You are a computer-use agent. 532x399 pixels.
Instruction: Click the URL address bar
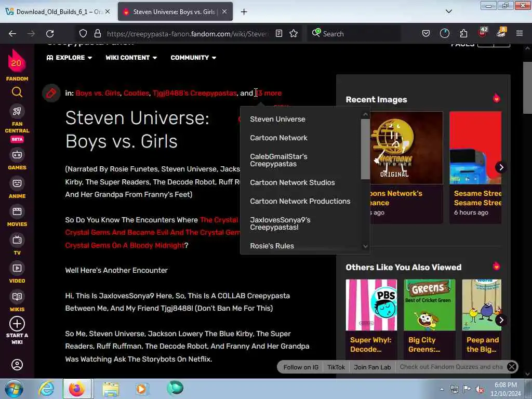[x=187, y=34]
